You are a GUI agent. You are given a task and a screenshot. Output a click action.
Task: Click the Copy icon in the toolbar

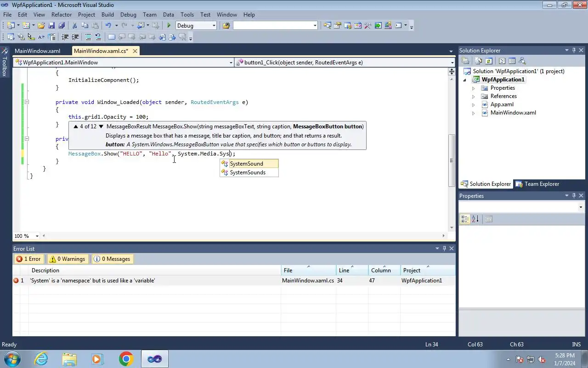pyautogui.click(x=85, y=26)
